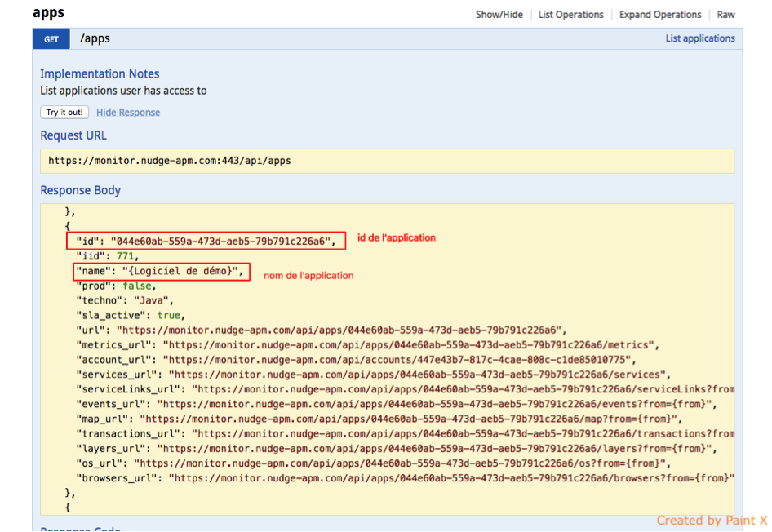Viewport: 772px width, 532px height.
Task: Click the Hide Response link
Action: point(128,113)
